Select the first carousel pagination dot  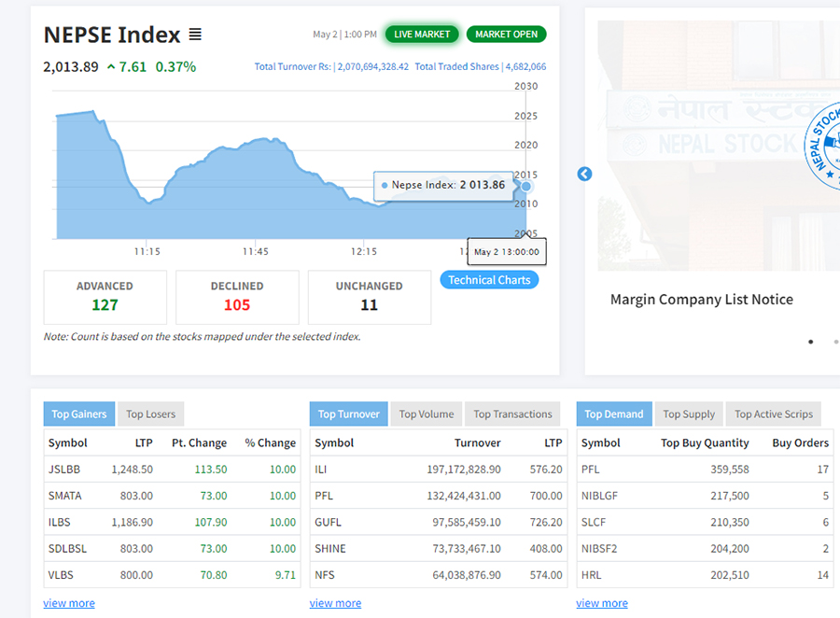(x=810, y=342)
